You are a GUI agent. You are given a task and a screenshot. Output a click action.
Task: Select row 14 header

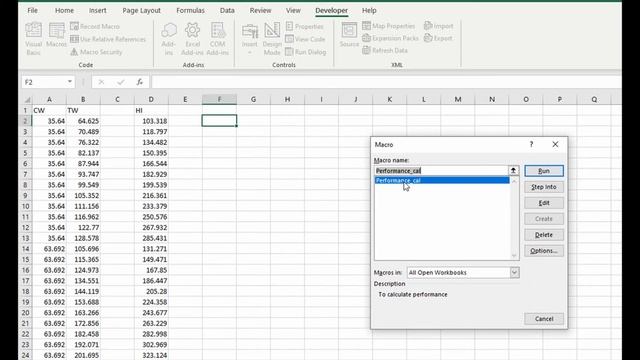pyautogui.click(x=25, y=249)
